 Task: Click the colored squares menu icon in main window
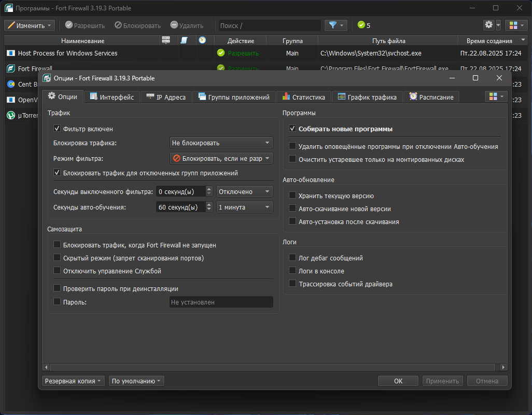click(513, 25)
